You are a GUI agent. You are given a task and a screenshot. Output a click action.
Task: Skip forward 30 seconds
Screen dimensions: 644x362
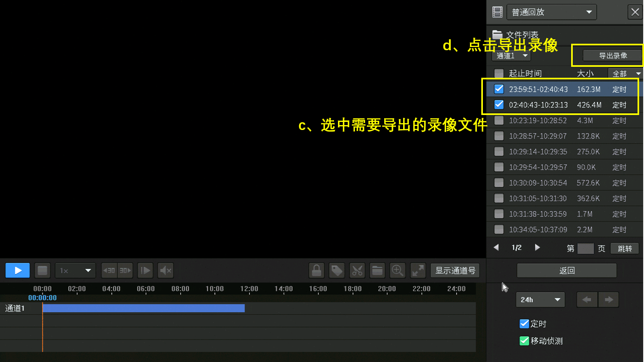pos(125,270)
